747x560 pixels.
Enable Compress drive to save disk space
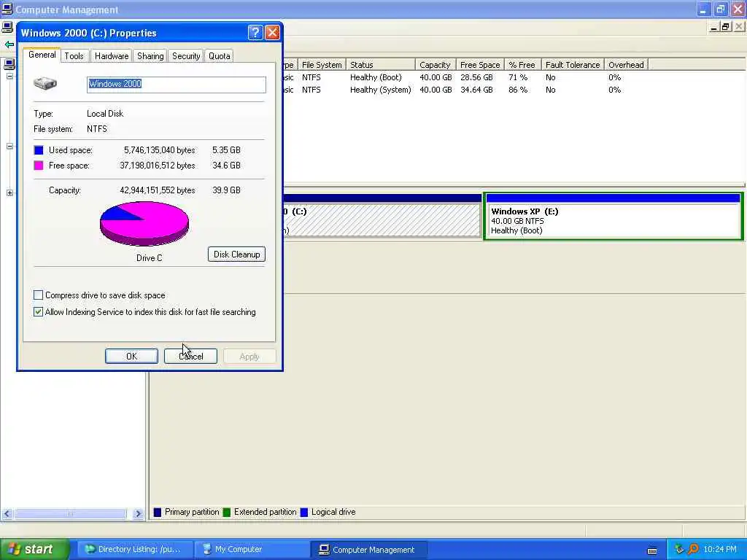(x=38, y=295)
